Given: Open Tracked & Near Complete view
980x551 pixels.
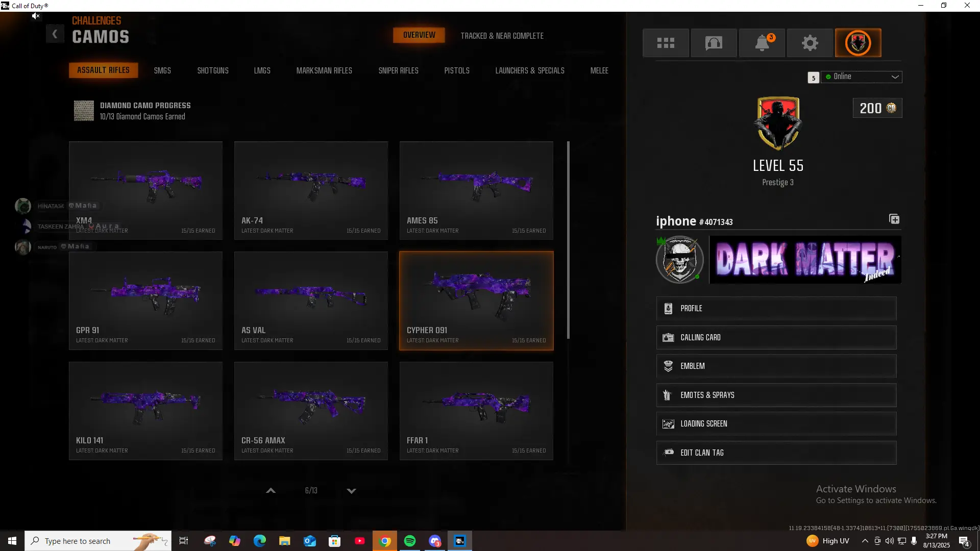Looking at the screenshot, I should point(502,36).
